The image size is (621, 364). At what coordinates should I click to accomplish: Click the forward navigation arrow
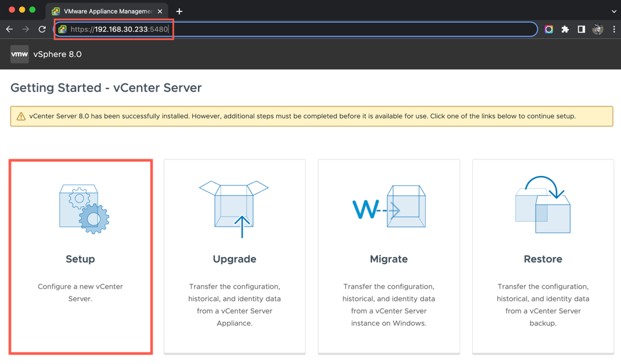tap(26, 29)
